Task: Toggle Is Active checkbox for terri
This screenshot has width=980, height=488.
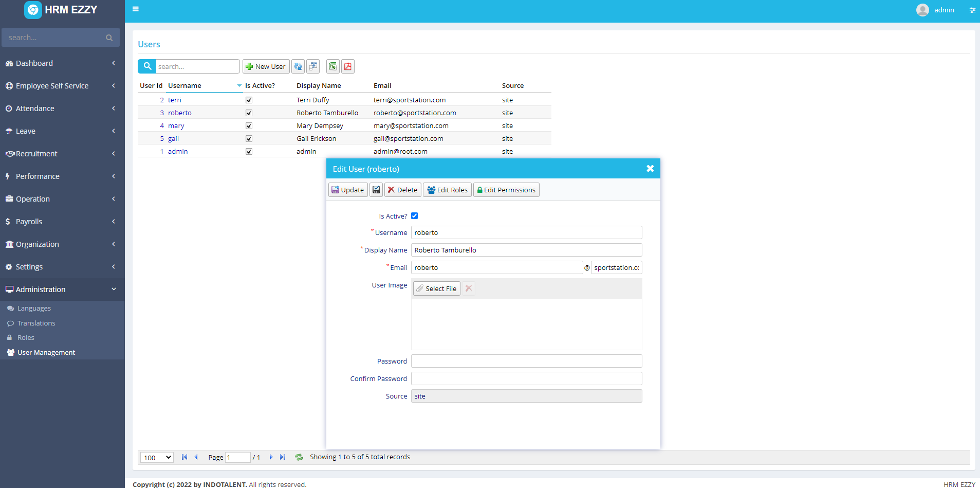Action: coord(249,100)
